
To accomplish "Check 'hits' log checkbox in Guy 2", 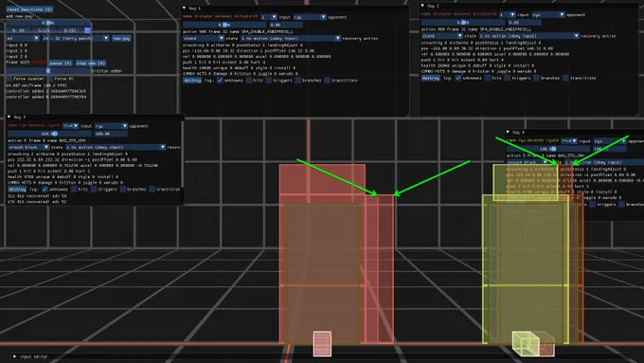I will [x=487, y=78].
